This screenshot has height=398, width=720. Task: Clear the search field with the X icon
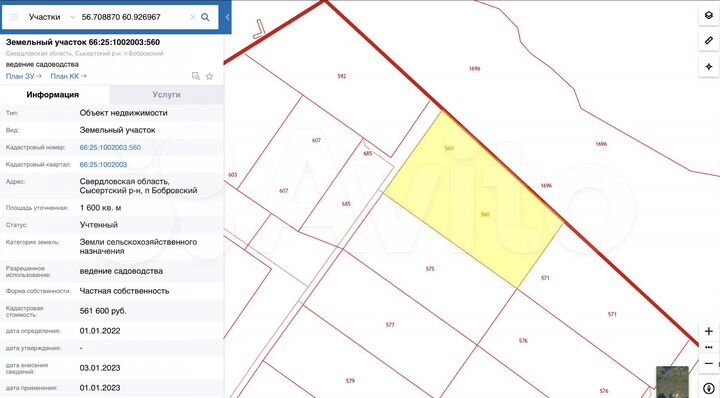[193, 17]
